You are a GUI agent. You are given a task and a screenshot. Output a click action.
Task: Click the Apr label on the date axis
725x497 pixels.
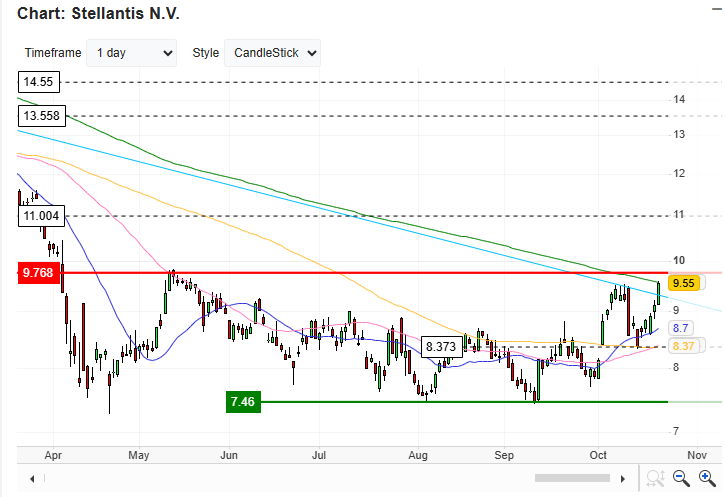point(53,455)
